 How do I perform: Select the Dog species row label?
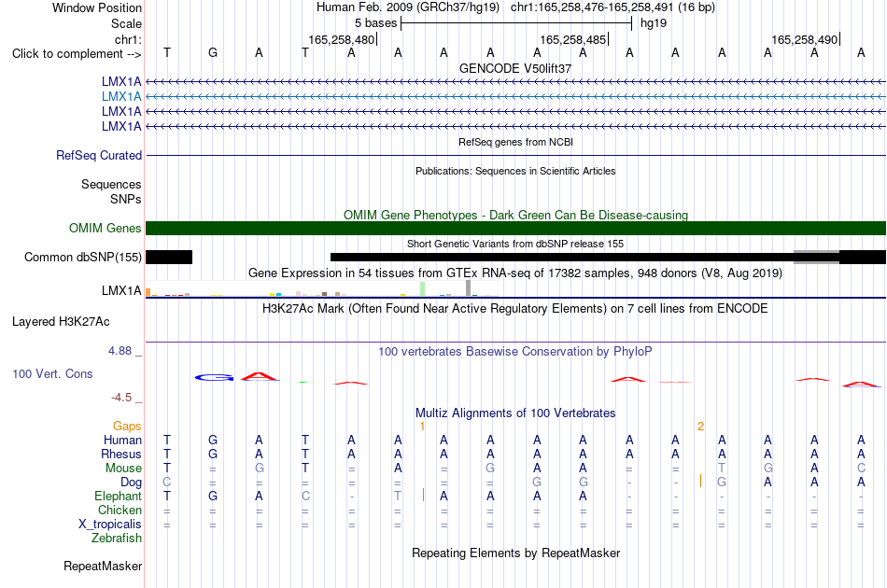(x=132, y=483)
